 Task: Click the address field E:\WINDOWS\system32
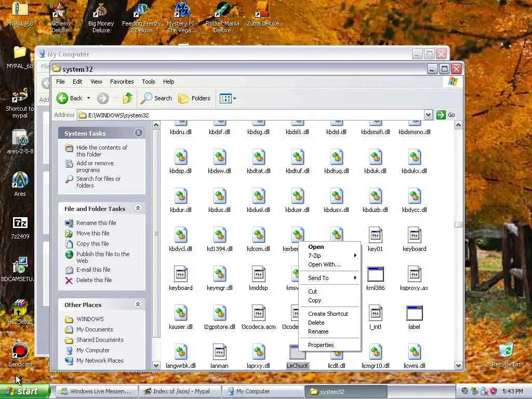point(251,115)
